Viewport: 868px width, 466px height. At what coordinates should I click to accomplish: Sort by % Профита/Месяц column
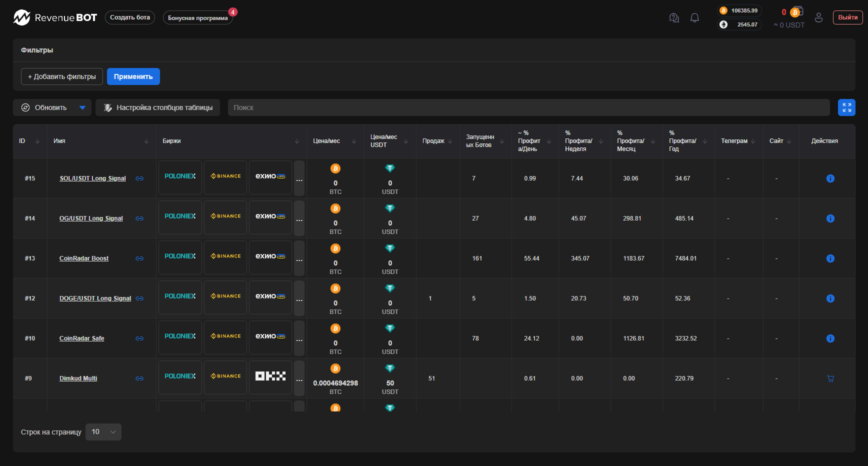pos(653,141)
